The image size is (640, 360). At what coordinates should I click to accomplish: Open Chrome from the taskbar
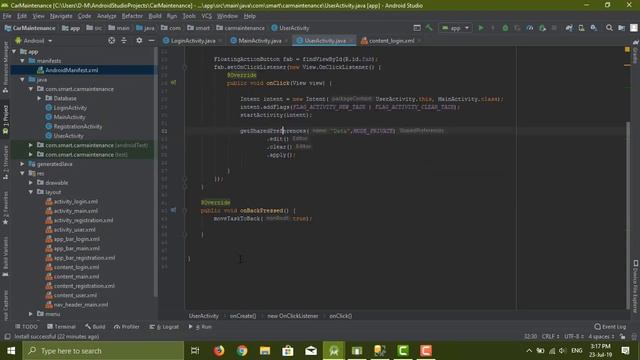click(x=242, y=351)
